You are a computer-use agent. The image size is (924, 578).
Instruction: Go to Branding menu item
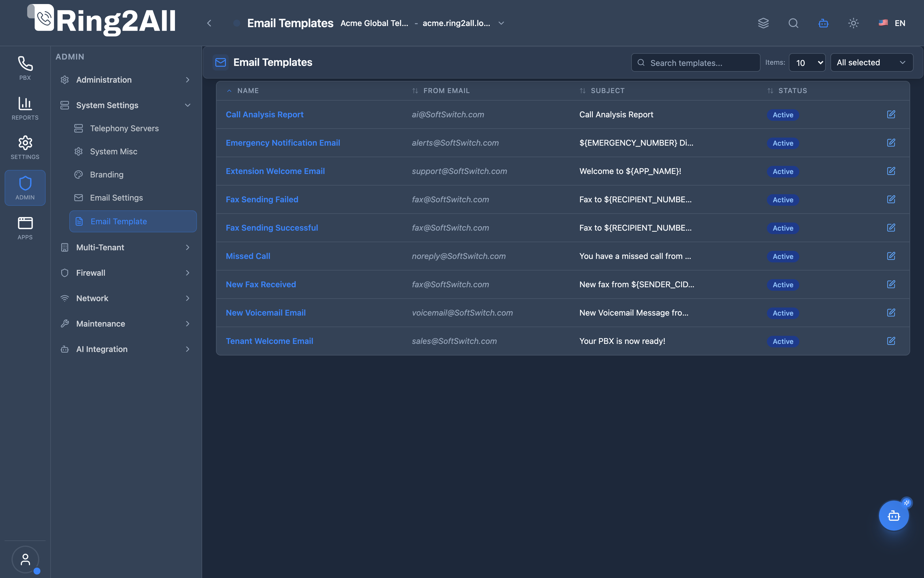tap(133, 174)
